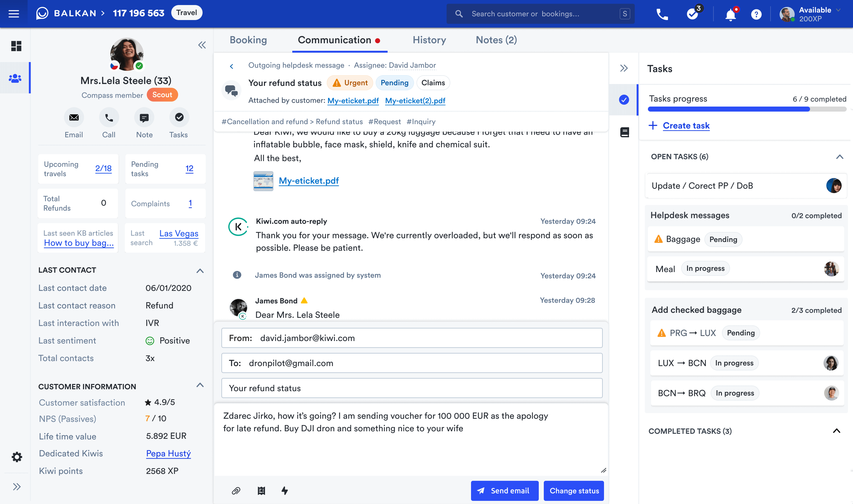Open Upcoming travels 2/18 link
This screenshot has width=853, height=504.
[x=103, y=168]
